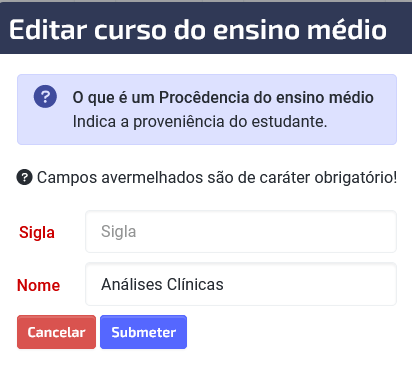The height and width of the screenshot is (365, 412).
Task: Click the red Sigla field label
Action: pyautogui.click(x=37, y=232)
